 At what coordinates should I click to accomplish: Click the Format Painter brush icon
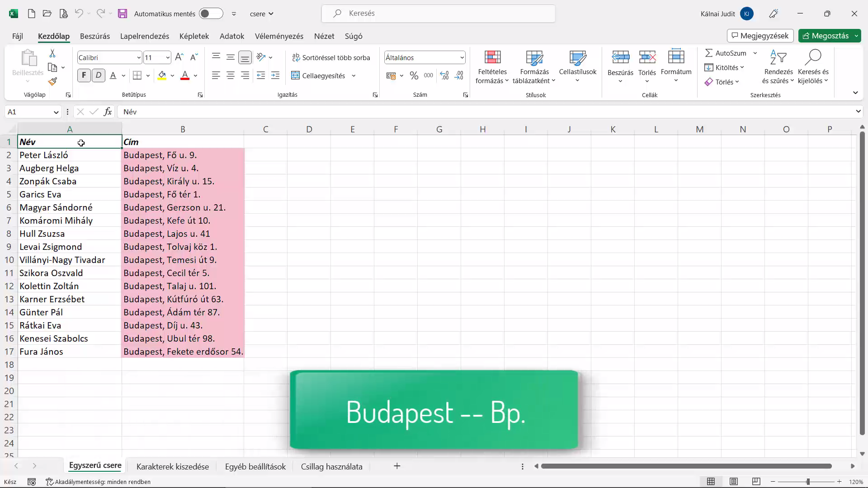52,81
